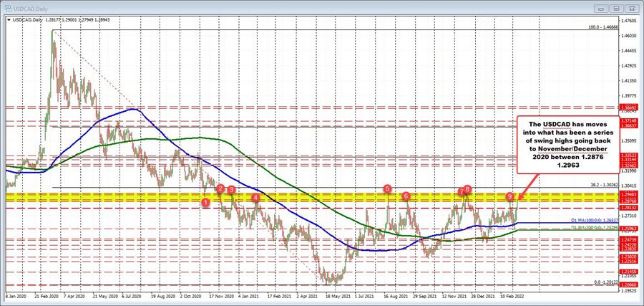Image resolution: width=644 pixels, height=306 pixels.
Task: Click the '6 Jul 2020' date label
Action: point(132,296)
